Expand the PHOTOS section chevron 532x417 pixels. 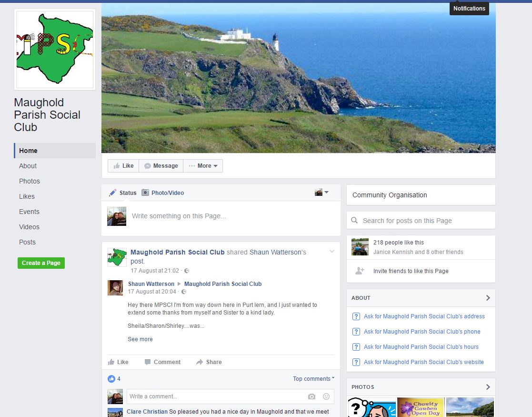488,387
